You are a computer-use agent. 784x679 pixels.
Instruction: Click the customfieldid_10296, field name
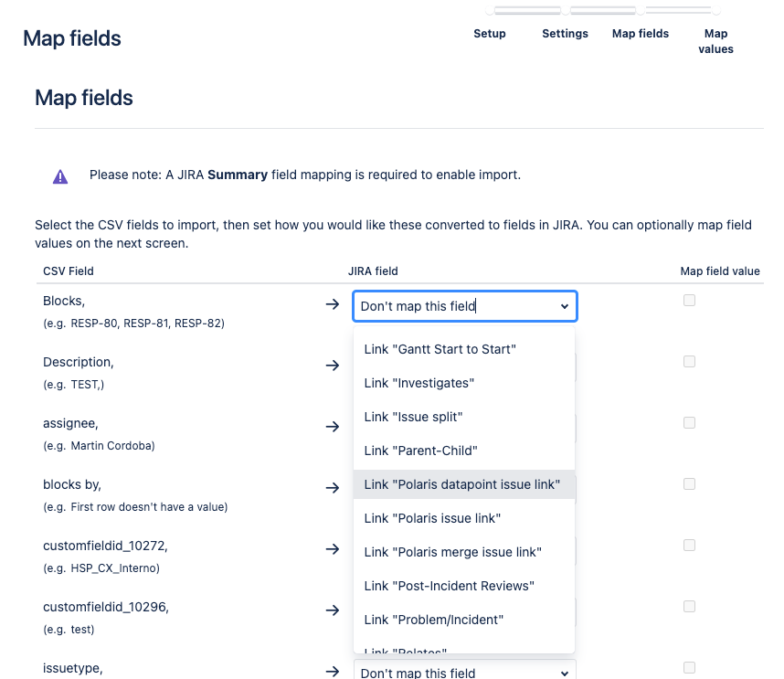click(106, 607)
